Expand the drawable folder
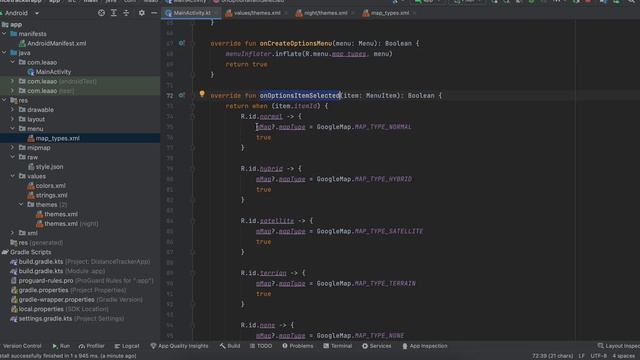640x360 pixels. pyautogui.click(x=12, y=110)
